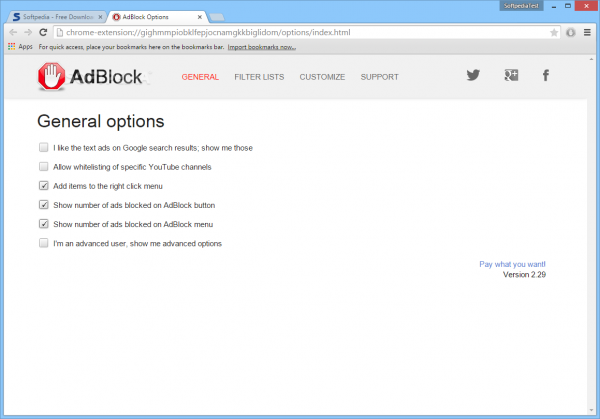600x419 pixels.
Task: Close the Softpedia tab
Action: 100,17
